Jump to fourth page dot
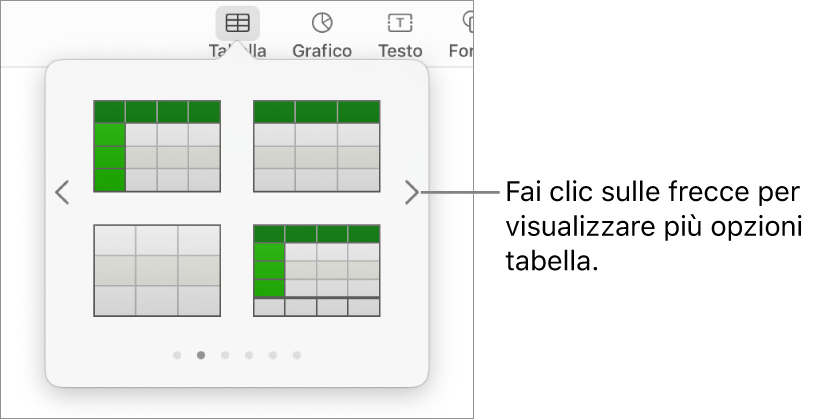819x420 pixels. tap(249, 355)
